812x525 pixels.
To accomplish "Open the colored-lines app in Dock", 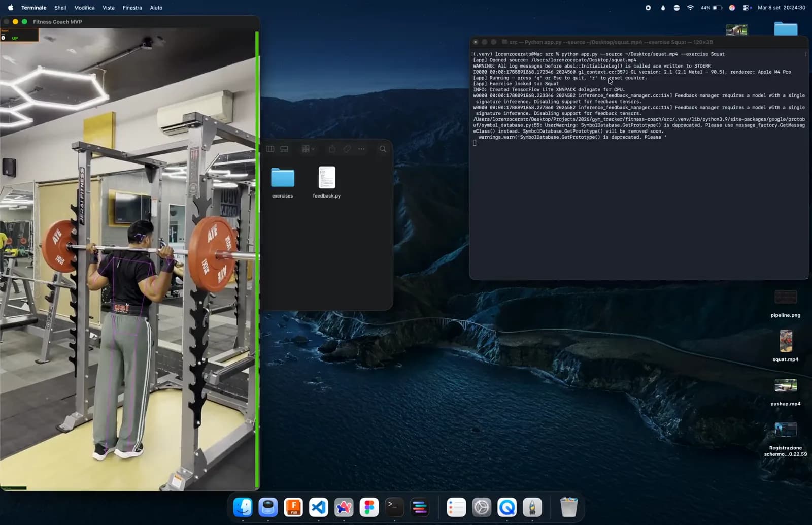I will 420,507.
